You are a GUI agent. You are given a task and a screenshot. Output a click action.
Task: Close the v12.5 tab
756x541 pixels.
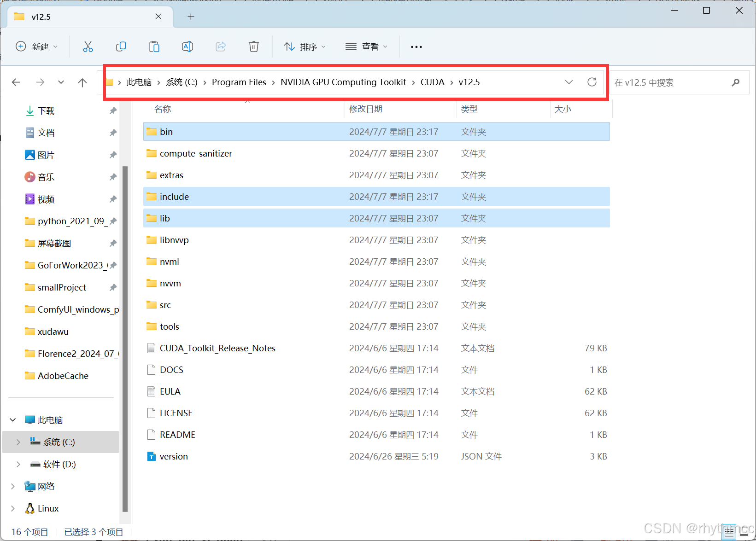click(x=158, y=17)
